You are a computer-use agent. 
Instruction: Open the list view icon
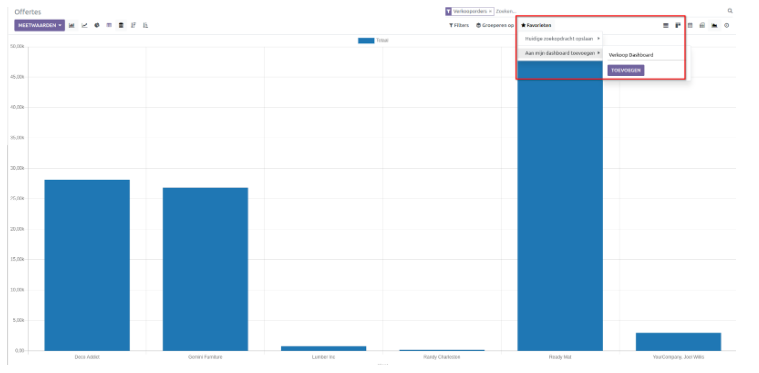click(x=666, y=26)
